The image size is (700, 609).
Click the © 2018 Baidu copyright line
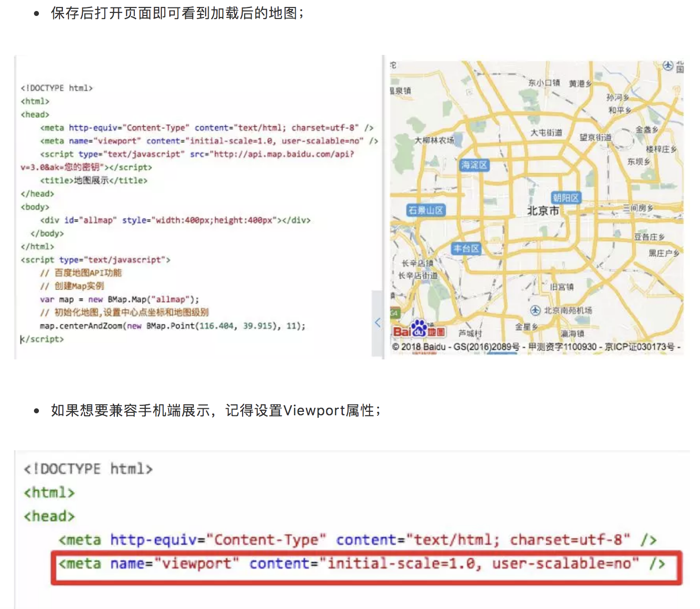click(x=536, y=347)
